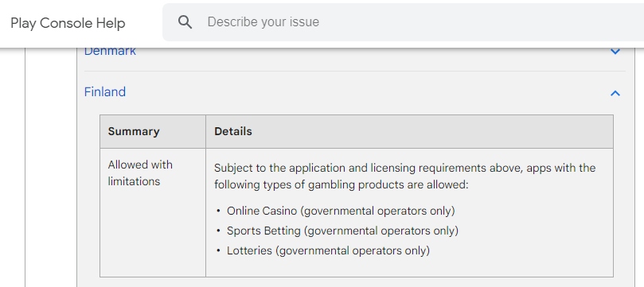Click bullet marker before Online Casino
This screenshot has width=644, height=287.
coord(218,211)
